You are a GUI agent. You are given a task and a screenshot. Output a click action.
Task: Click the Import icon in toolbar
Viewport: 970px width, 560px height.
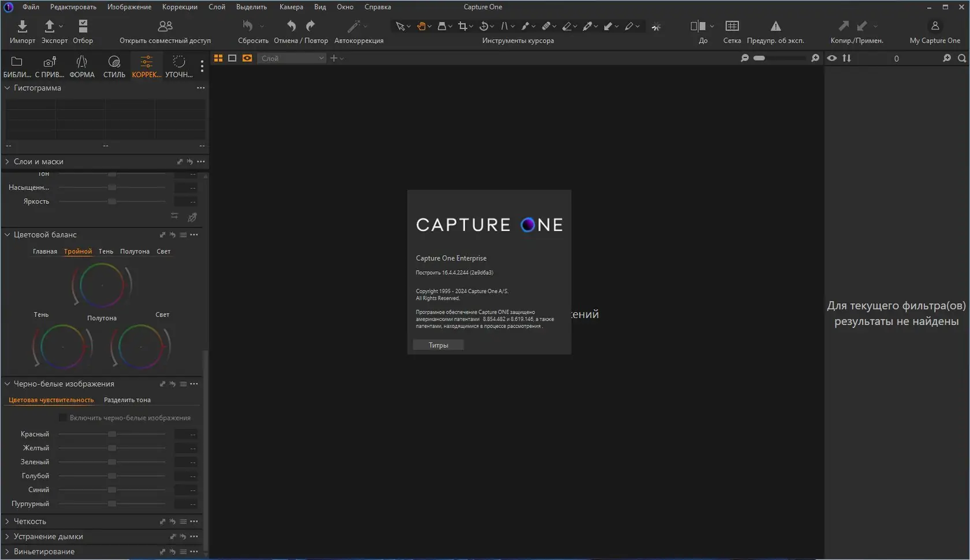click(x=22, y=27)
